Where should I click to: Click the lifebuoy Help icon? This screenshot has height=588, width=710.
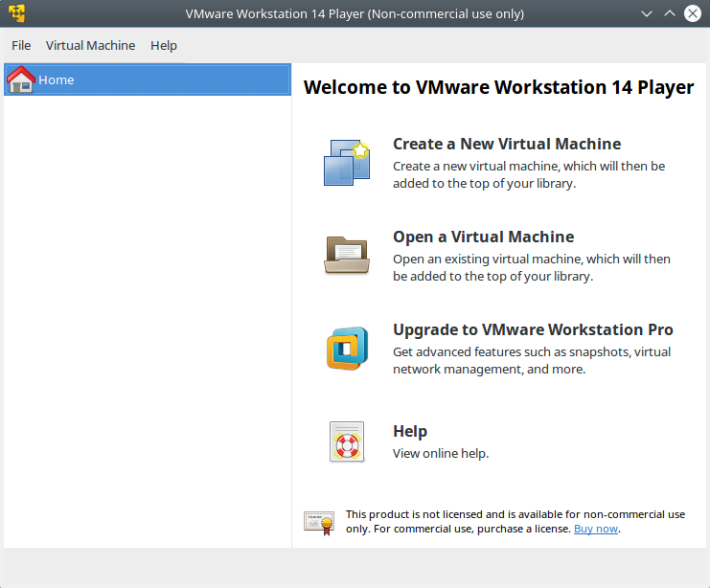[x=347, y=441]
